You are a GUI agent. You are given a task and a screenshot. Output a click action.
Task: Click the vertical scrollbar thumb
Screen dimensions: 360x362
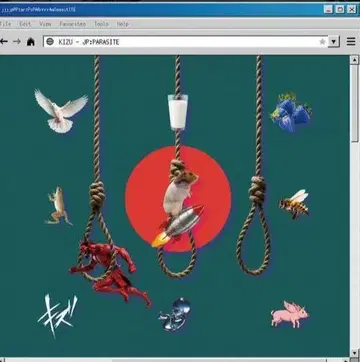(354, 103)
